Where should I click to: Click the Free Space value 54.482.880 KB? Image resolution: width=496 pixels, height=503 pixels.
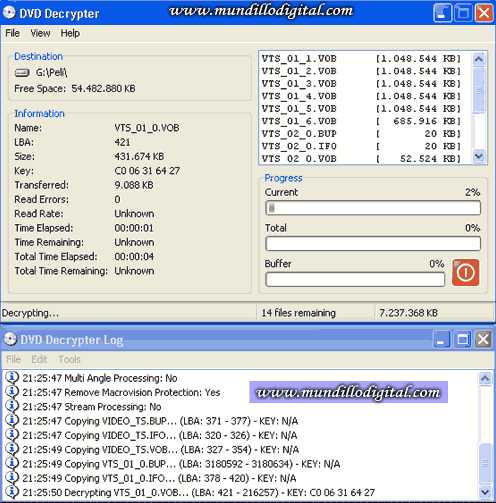point(103,89)
